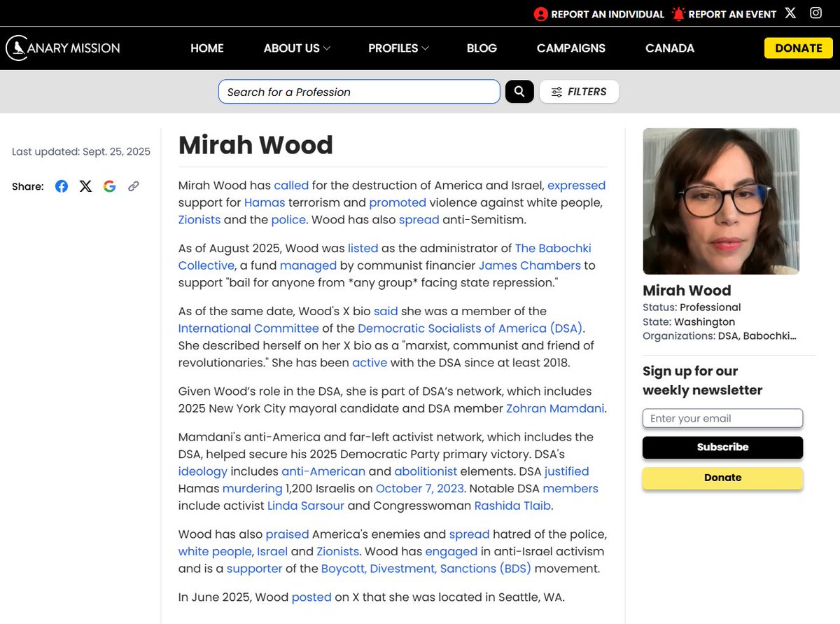Screen dimensions: 840x624
Task: Open Boycott, Divestment, Sanctions (BDS) link
Action: tap(426, 569)
